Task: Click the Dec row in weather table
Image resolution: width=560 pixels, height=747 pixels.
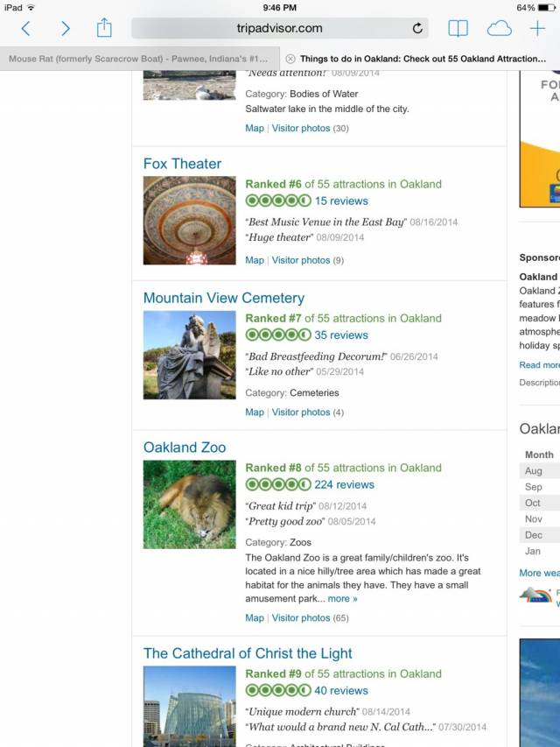Action: pyautogui.click(x=540, y=535)
